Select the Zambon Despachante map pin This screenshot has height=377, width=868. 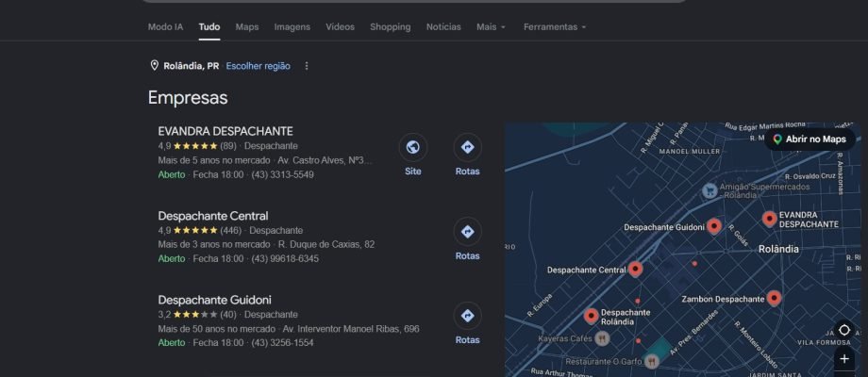(x=774, y=298)
